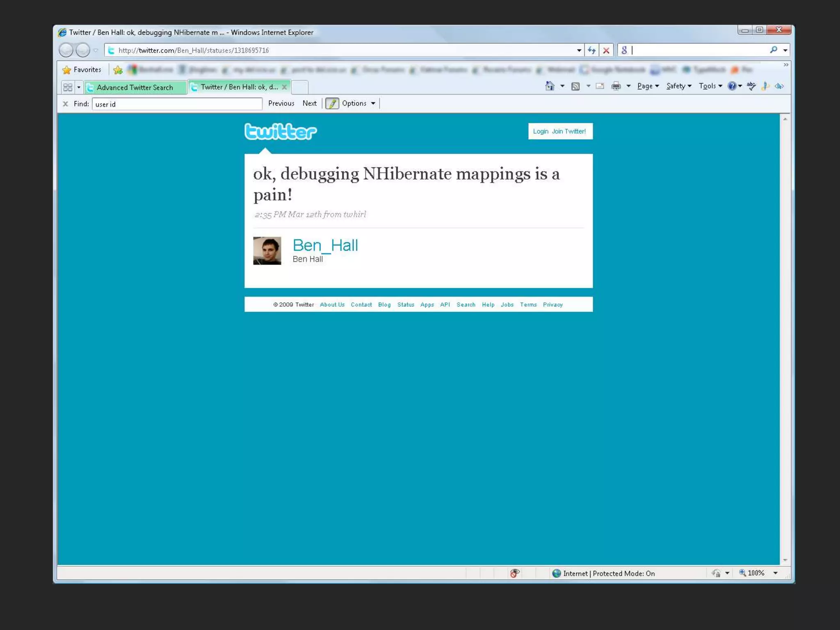Click the pop-up blocker status bar icon
Viewport: 840px width, 630px height.
515,573
